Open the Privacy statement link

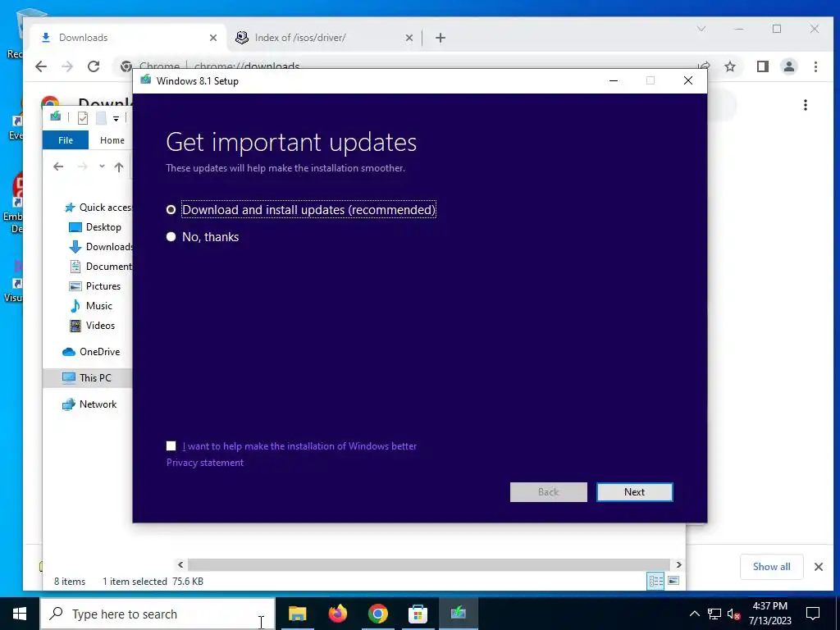[204, 463]
